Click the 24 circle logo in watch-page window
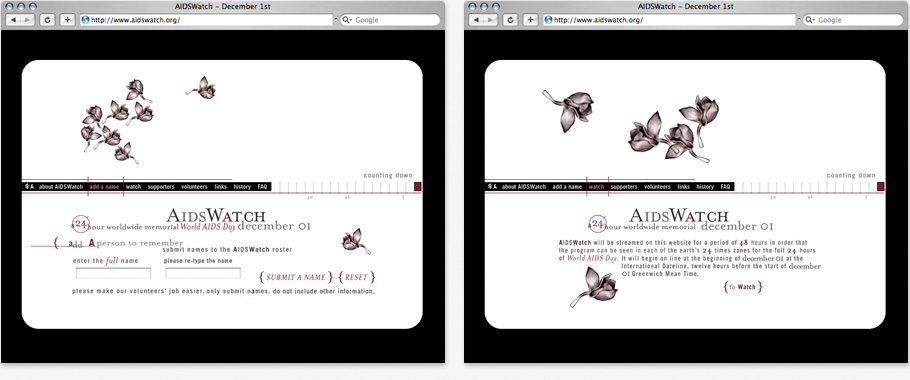This screenshot has height=380, width=910. pos(597,224)
